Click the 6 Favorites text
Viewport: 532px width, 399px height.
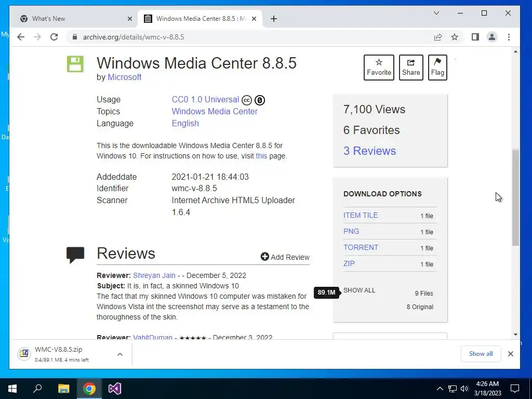pyautogui.click(x=371, y=130)
